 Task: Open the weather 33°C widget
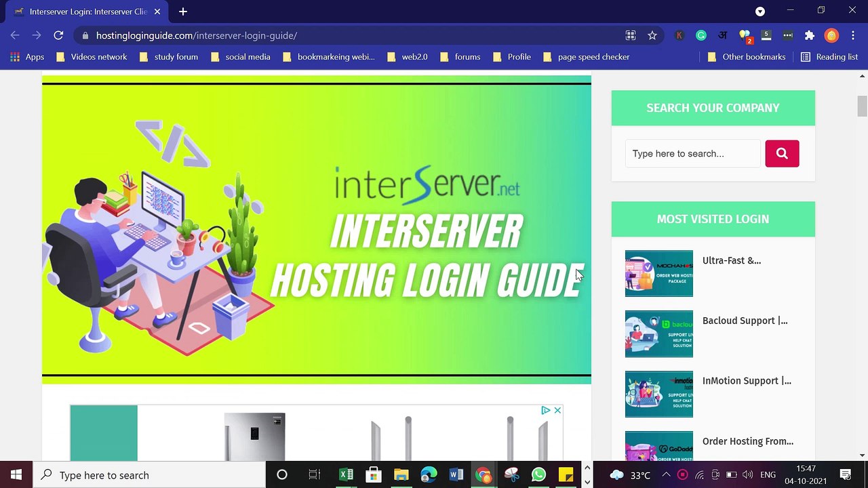631,474
